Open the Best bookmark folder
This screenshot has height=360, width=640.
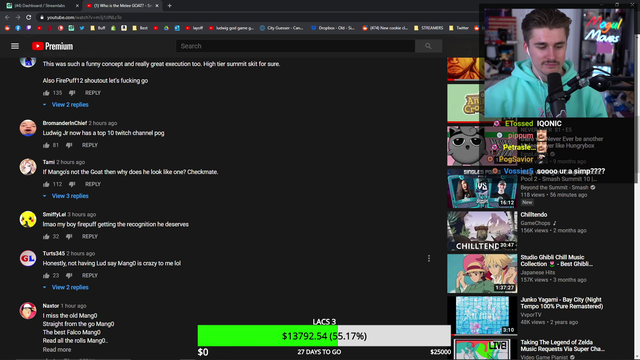pos(140,28)
